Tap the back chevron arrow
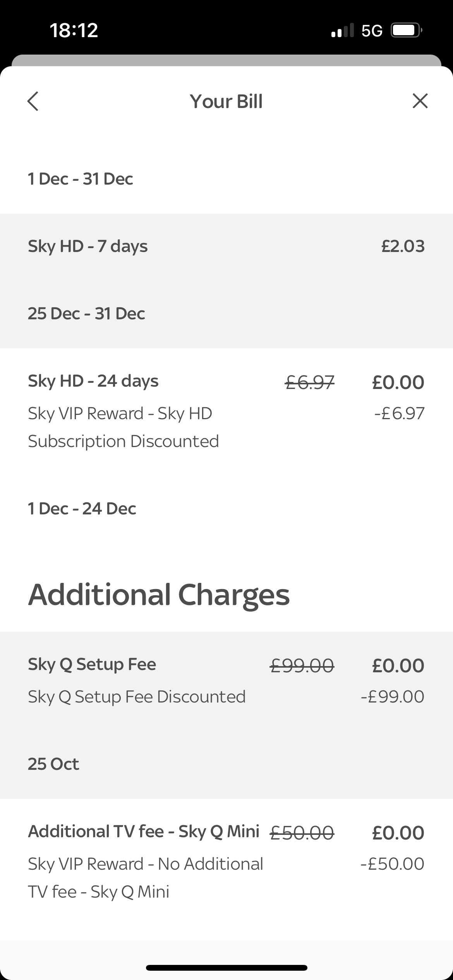453x980 pixels. click(33, 101)
